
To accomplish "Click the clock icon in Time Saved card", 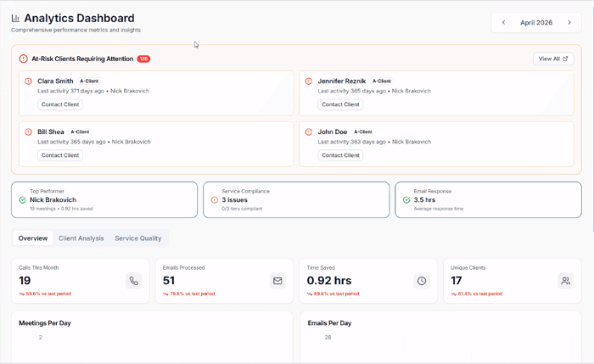I will click(422, 281).
